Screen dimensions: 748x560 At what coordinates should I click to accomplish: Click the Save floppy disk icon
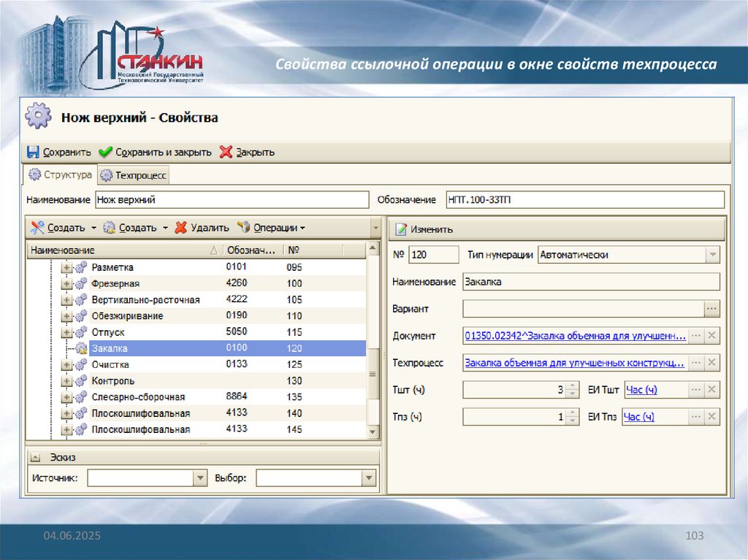pyautogui.click(x=33, y=152)
